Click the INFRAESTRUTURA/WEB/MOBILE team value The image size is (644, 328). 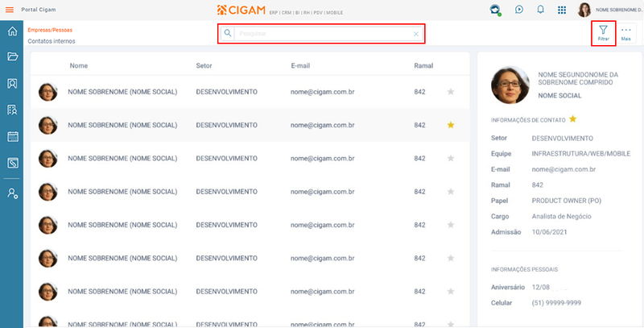(x=580, y=154)
